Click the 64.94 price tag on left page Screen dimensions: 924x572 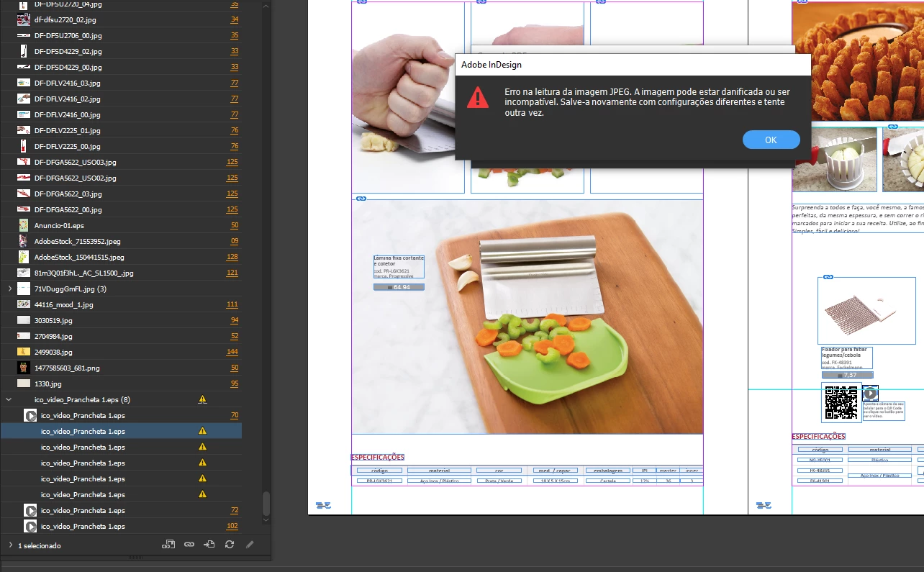[x=399, y=287]
